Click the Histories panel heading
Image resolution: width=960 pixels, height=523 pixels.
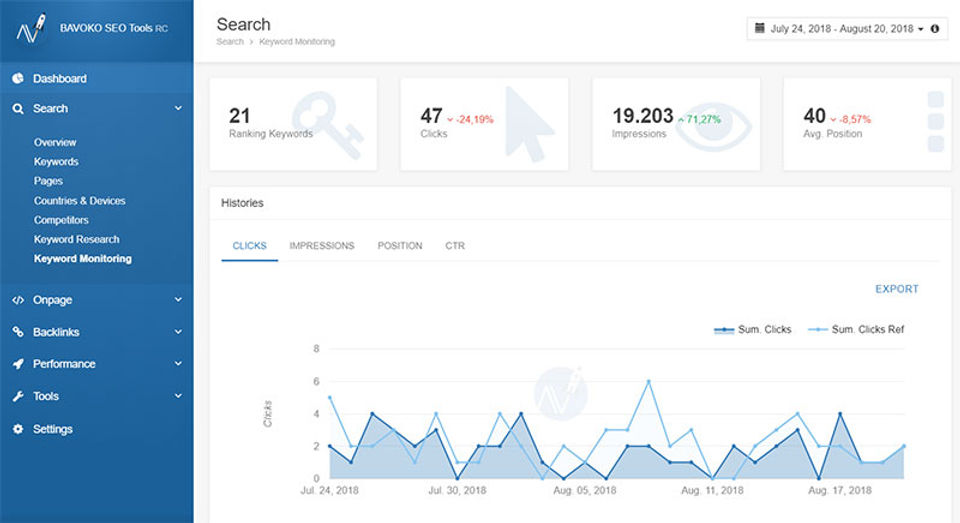coord(242,203)
